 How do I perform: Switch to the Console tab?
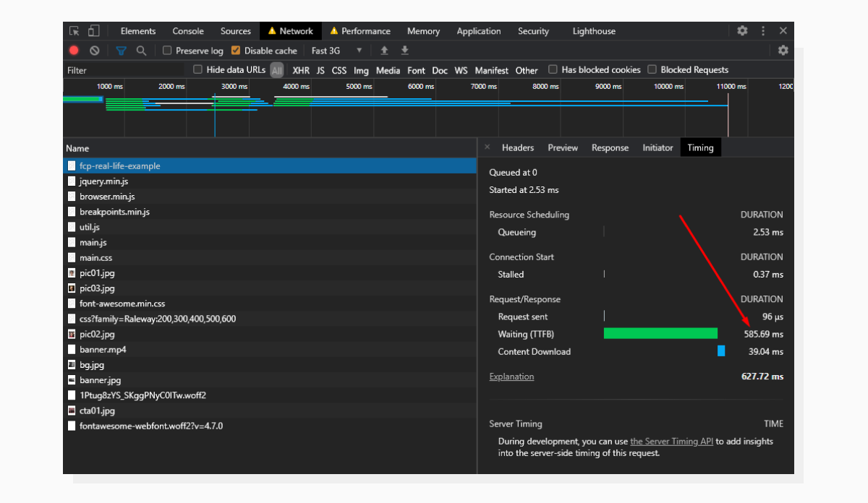[x=187, y=30]
